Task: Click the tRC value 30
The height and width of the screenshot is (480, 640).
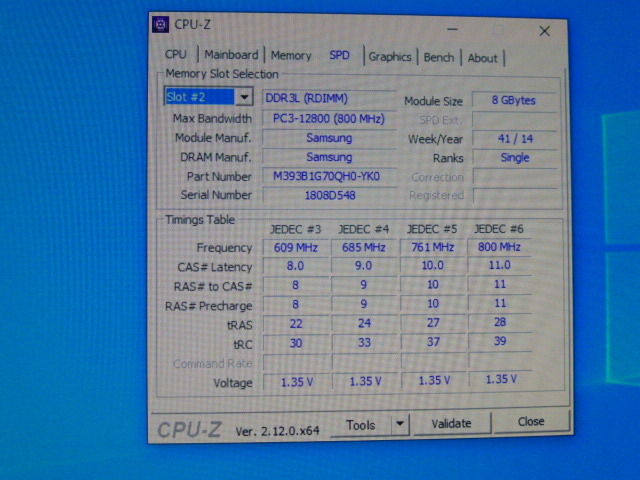Action: tap(296, 343)
